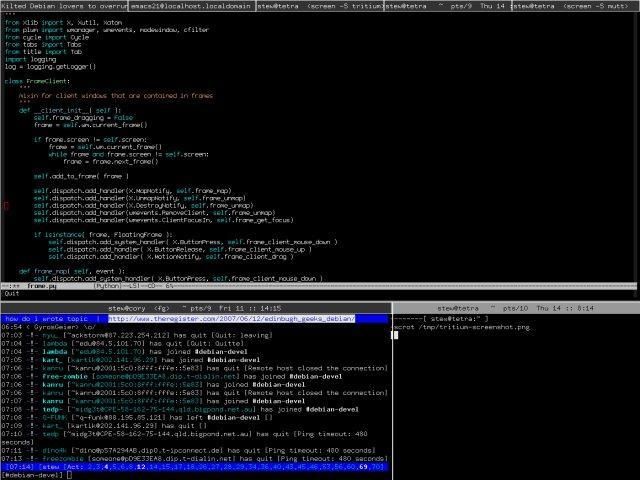Select activity window 12 in irssi status bar

pyautogui.click(x=141, y=467)
